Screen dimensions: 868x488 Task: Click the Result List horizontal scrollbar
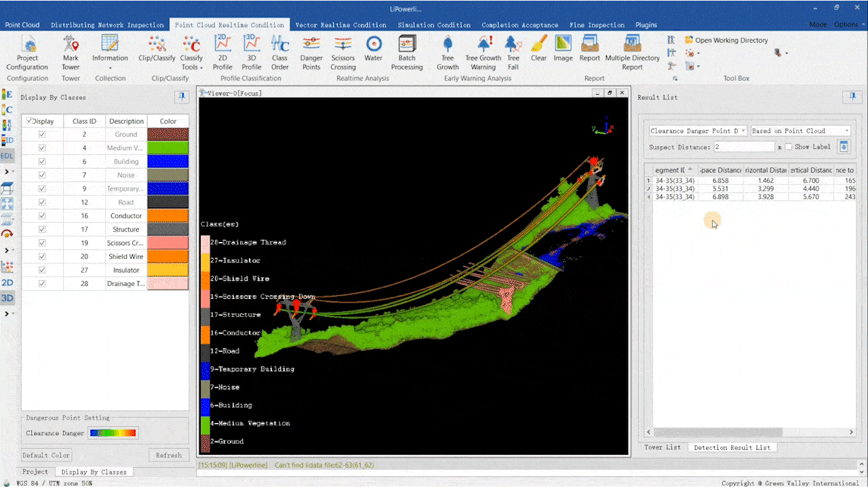pyautogui.click(x=718, y=432)
